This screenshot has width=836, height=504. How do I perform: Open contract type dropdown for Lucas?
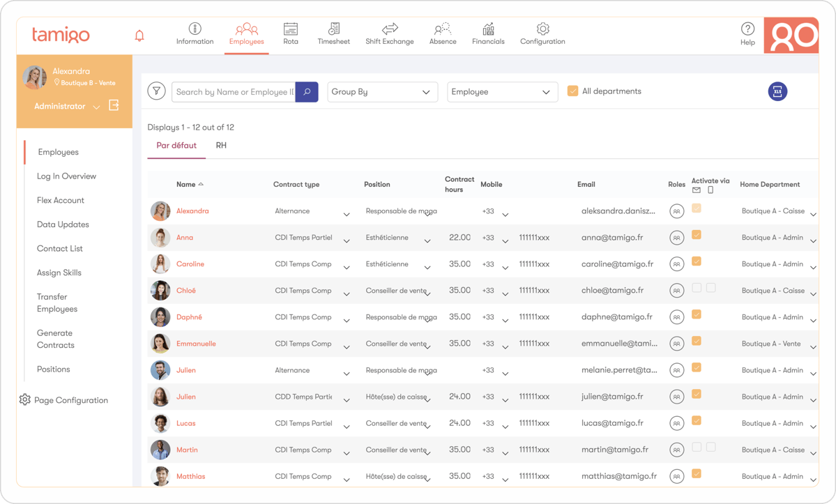[347, 427]
